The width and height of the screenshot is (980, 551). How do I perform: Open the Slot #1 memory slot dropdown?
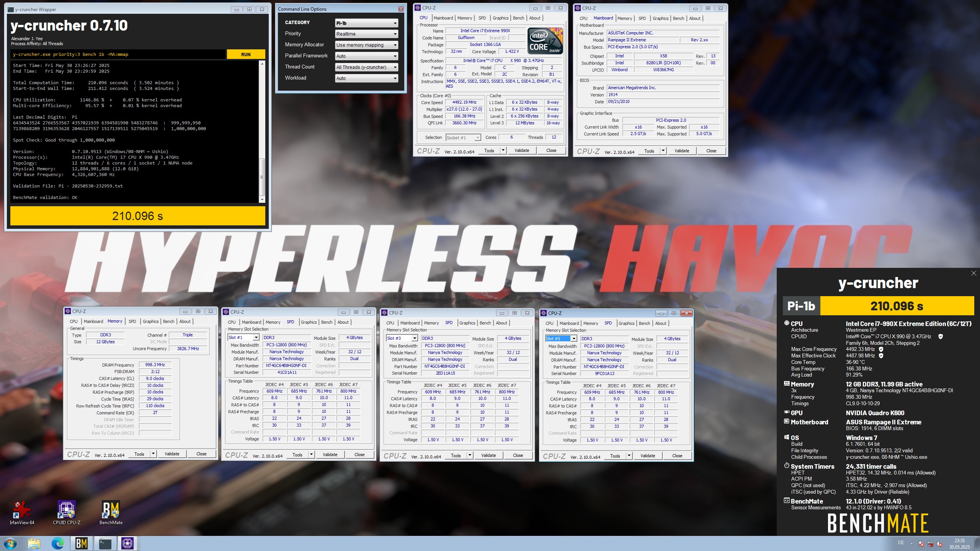point(243,337)
